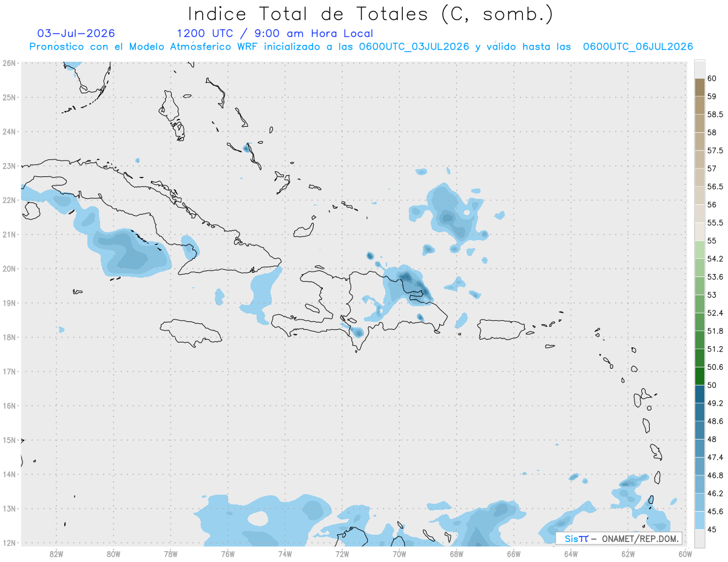Click the 26N latitude label
728x562 pixels.
point(9,63)
